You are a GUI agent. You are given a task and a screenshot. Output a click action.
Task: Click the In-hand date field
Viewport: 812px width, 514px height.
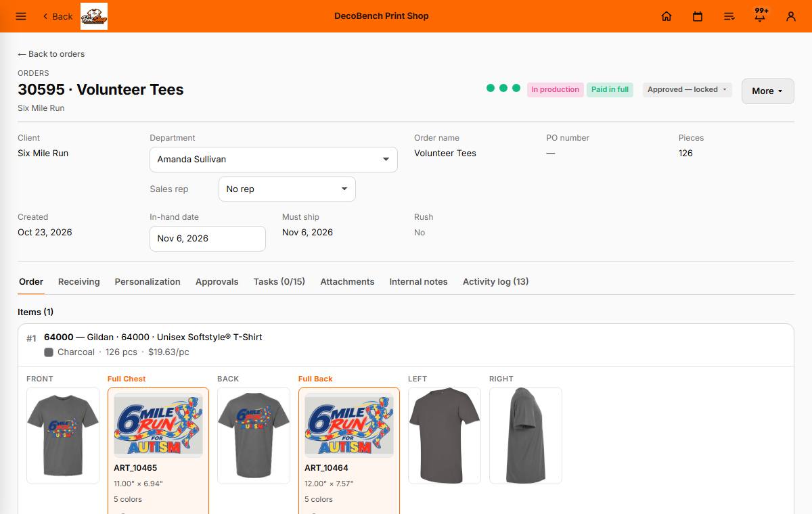tap(208, 238)
